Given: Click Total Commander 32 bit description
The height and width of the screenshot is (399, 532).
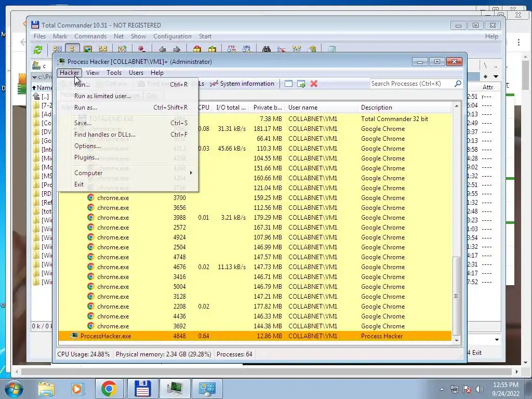Looking at the screenshot, I should point(394,119).
